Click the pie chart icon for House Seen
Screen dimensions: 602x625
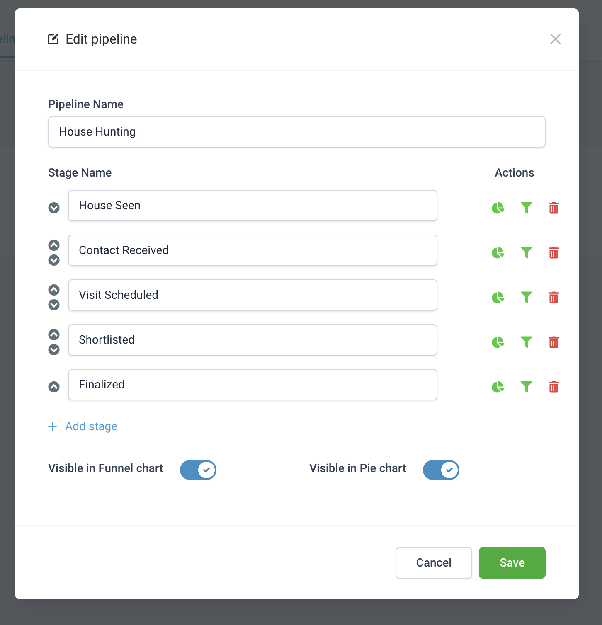[x=498, y=208]
